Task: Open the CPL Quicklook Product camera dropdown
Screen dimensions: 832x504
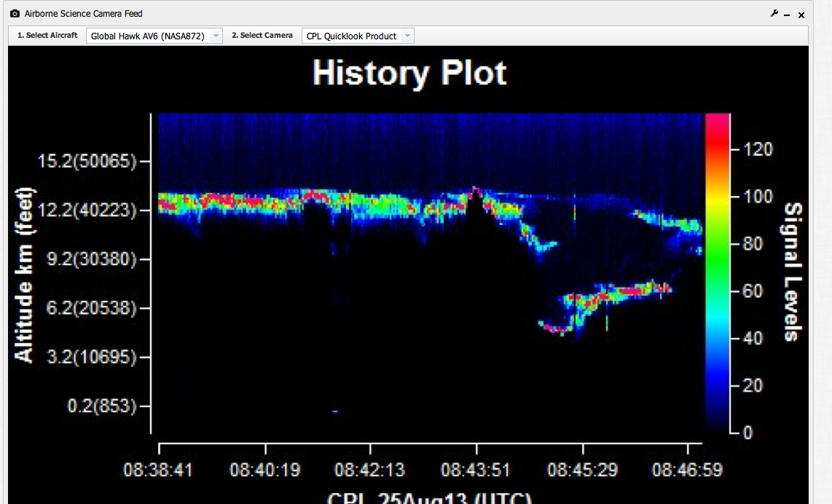Action: 351,36
